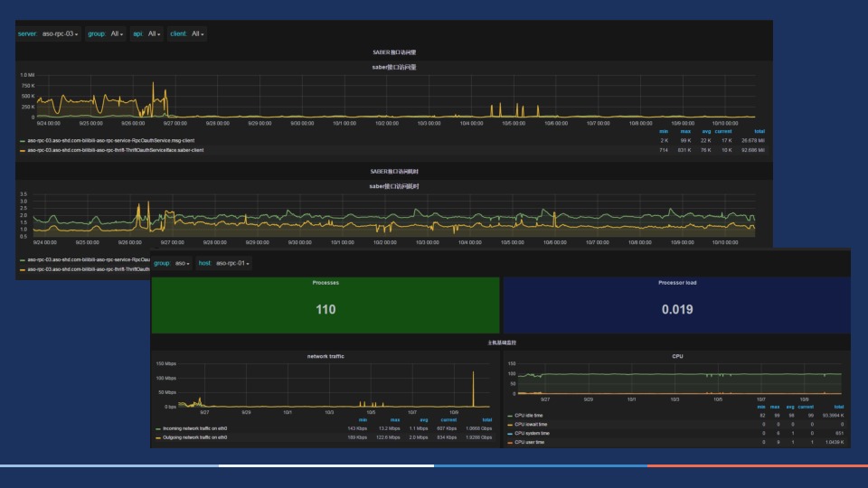Viewport: 868px width, 488px height.
Task: Open the CPU panel title menu
Action: point(677,356)
